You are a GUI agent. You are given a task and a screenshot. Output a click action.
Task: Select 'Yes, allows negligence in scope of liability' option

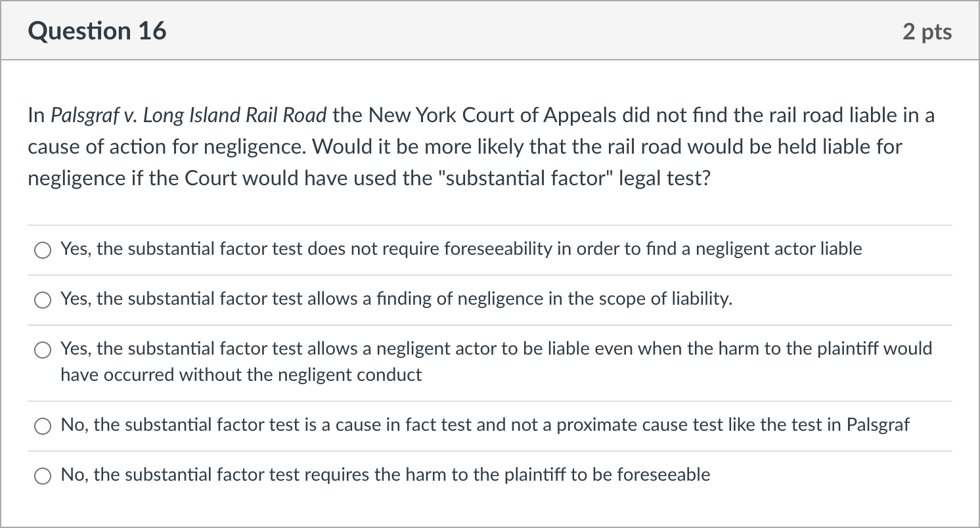pos(43,300)
